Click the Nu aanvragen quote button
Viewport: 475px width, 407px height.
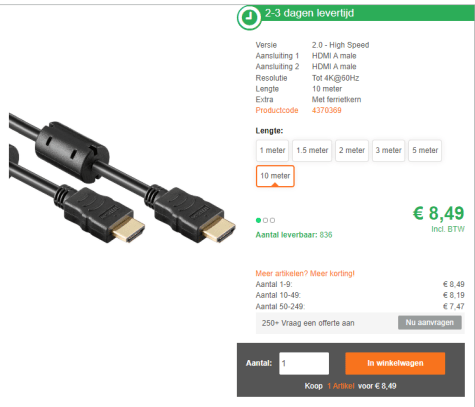430,323
